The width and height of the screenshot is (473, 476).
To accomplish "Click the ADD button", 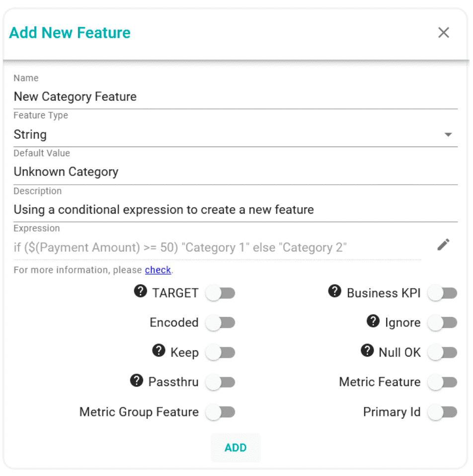I will [236, 448].
